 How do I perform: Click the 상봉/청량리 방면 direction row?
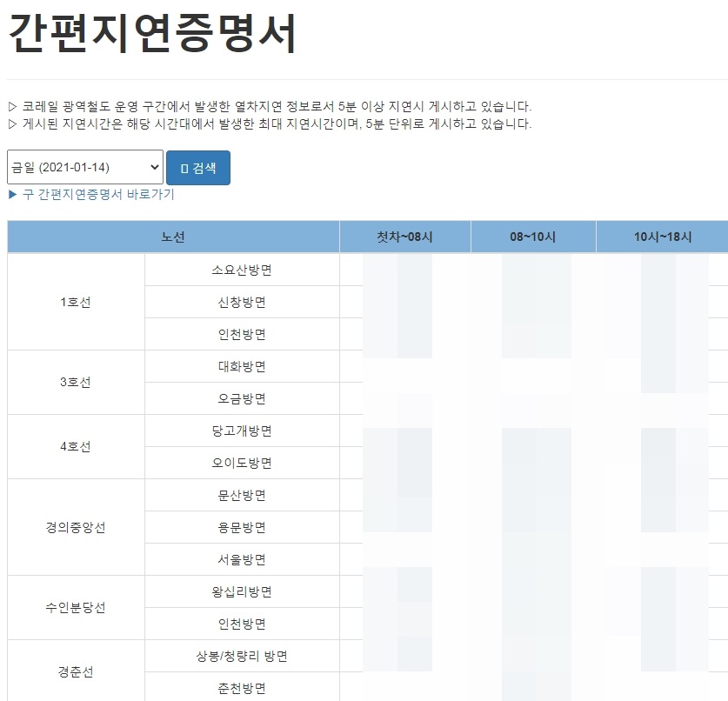(x=242, y=656)
